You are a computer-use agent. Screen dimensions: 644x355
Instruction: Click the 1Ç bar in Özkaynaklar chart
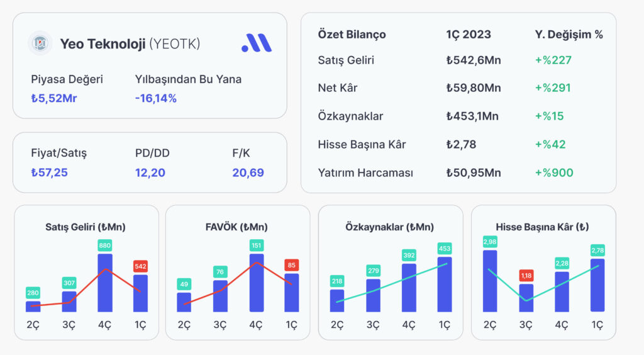pyautogui.click(x=445, y=285)
